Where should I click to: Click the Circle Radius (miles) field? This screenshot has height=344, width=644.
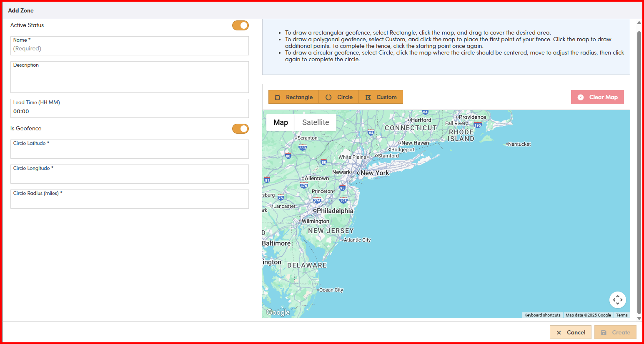click(130, 199)
